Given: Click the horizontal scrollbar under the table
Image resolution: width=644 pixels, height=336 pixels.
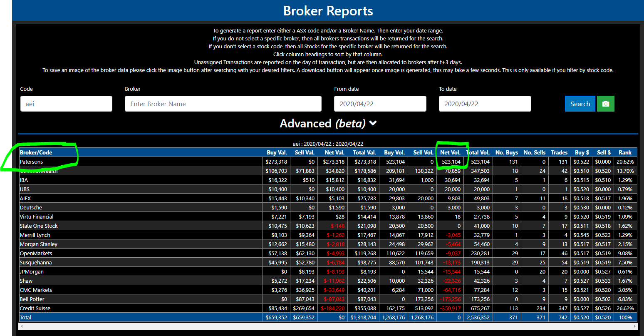Looking at the screenshot, I should point(328,326).
